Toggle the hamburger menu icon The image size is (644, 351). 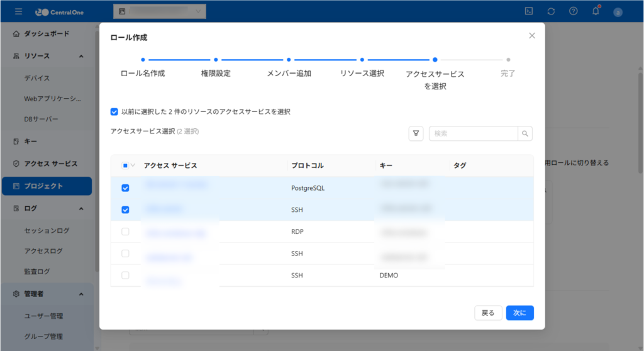(19, 11)
